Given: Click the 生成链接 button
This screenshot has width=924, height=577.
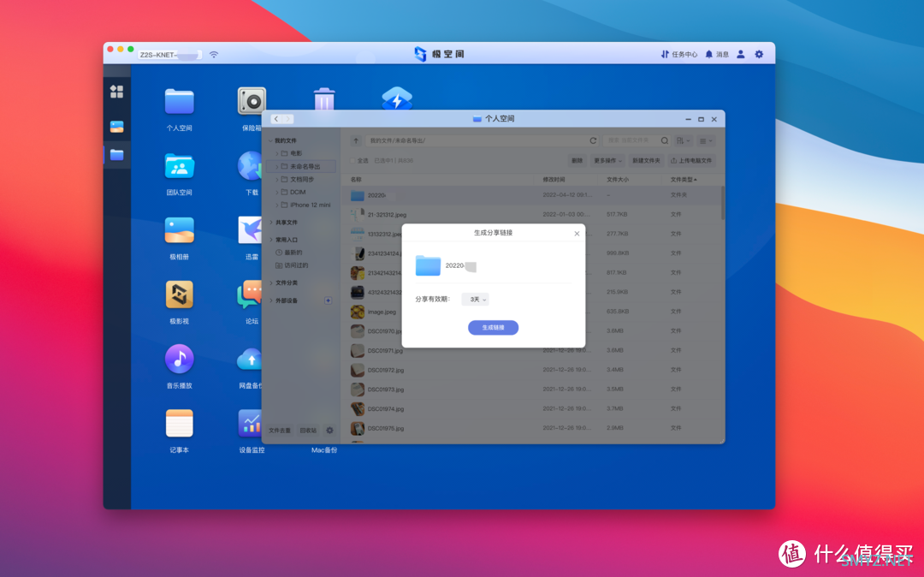Looking at the screenshot, I should click(x=494, y=328).
